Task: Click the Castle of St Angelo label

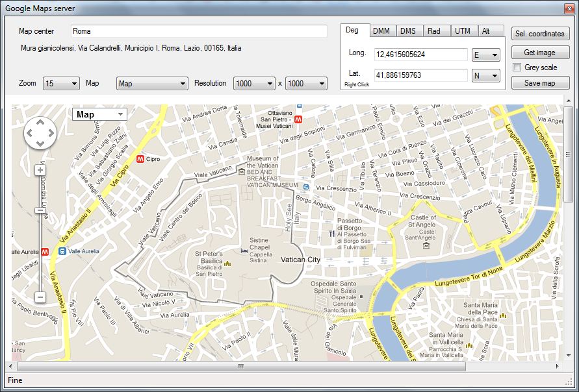Action: (x=423, y=221)
